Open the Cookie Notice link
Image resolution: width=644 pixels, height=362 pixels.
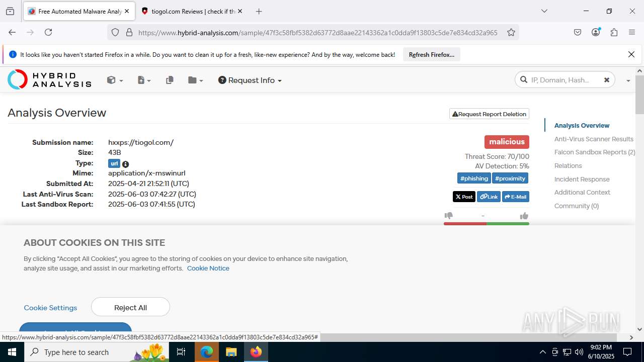coord(208,268)
